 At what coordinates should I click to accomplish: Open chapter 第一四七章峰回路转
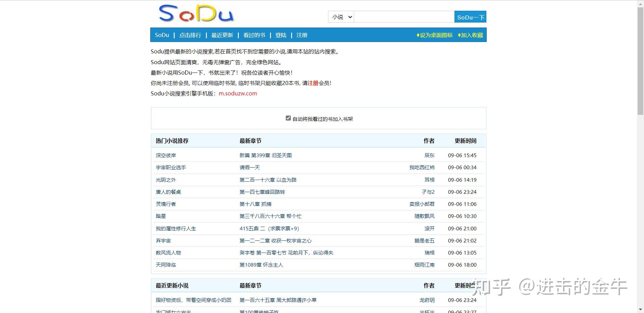262,192
